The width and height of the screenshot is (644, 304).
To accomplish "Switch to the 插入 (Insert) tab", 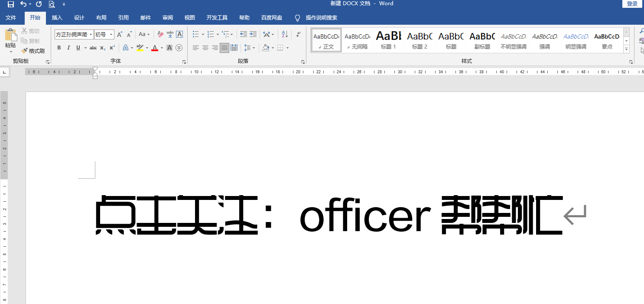I will (x=57, y=18).
